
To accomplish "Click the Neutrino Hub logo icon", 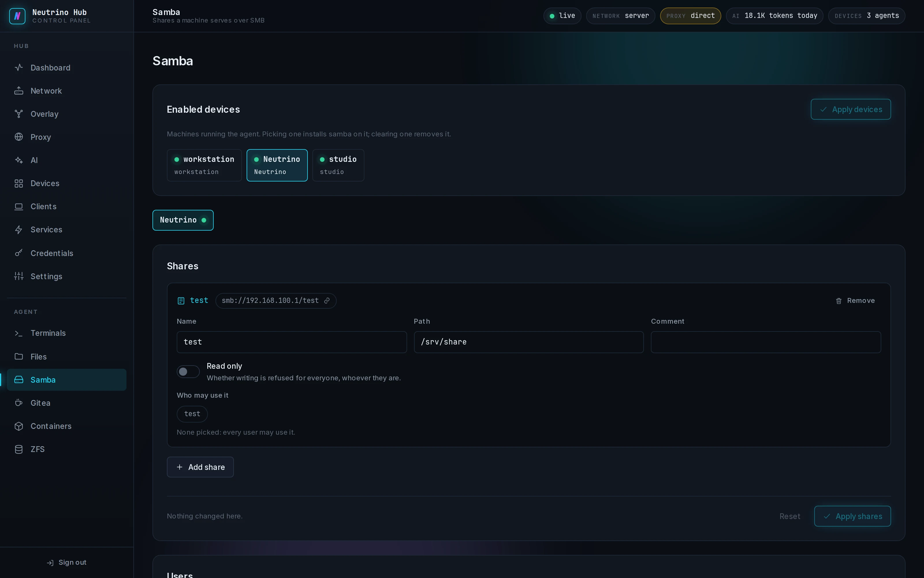I will (17, 16).
